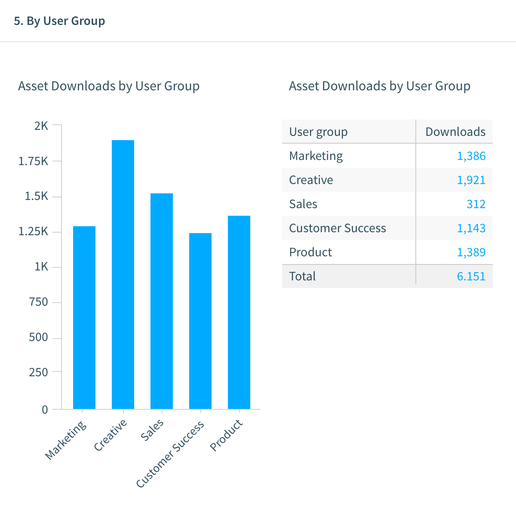Click the 2K y-axis label
The image size is (516, 516).
[x=41, y=126]
